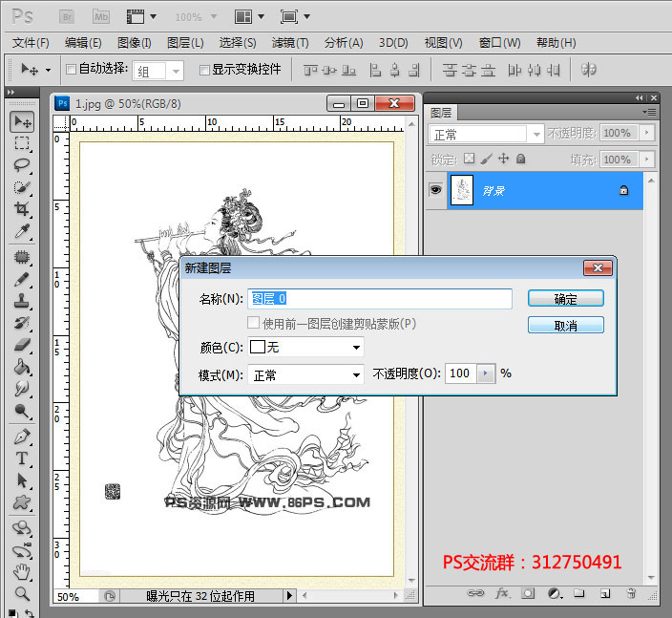This screenshot has width=672, height=618.
Task: Select the Horizontal Type tool
Action: pyautogui.click(x=22, y=458)
